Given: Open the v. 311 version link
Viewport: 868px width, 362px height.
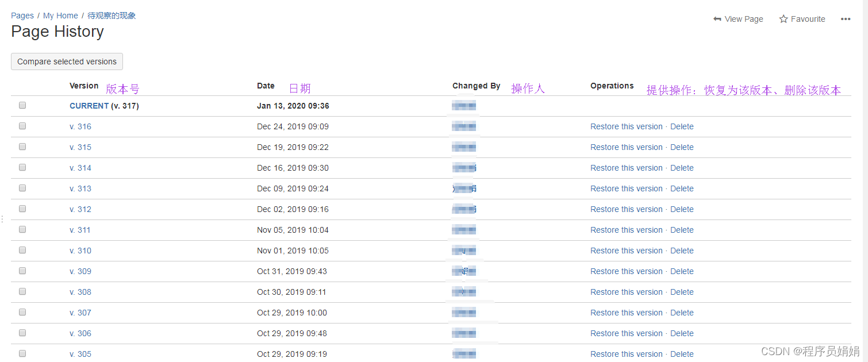Looking at the screenshot, I should coord(80,230).
